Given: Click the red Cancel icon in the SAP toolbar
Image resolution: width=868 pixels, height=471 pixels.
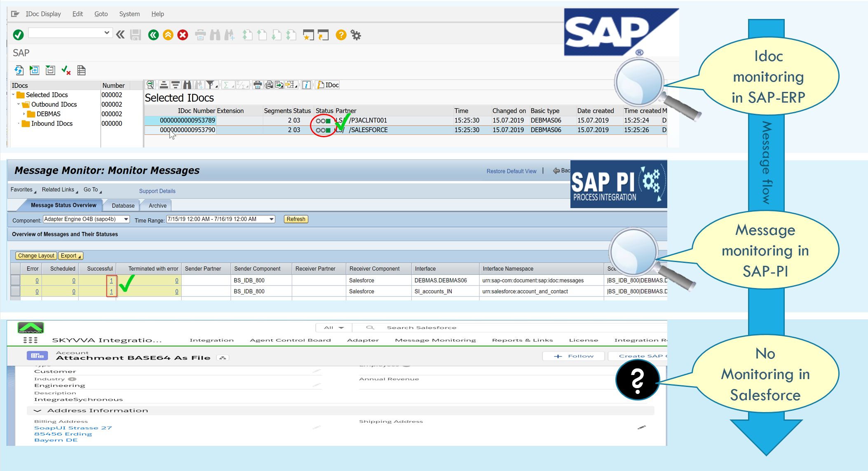Looking at the screenshot, I should (x=183, y=35).
